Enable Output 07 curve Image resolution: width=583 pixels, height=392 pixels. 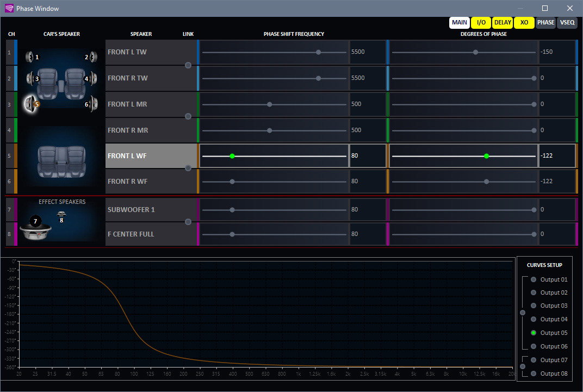click(x=534, y=360)
